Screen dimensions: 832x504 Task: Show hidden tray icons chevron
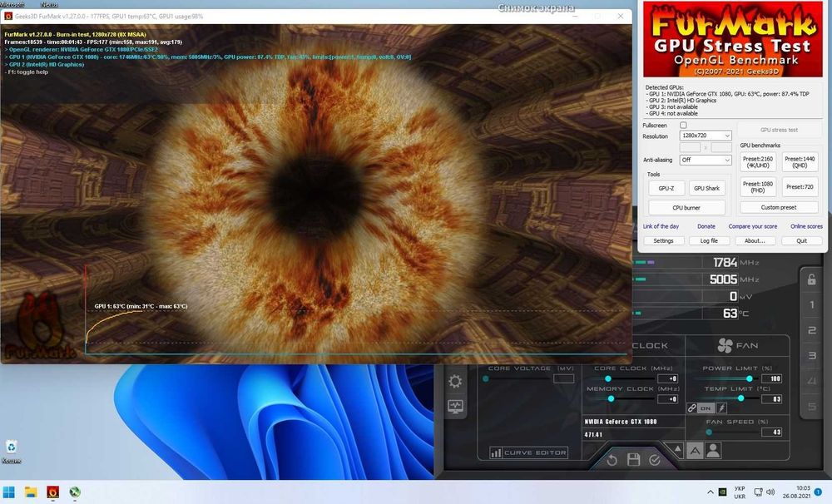point(711,492)
